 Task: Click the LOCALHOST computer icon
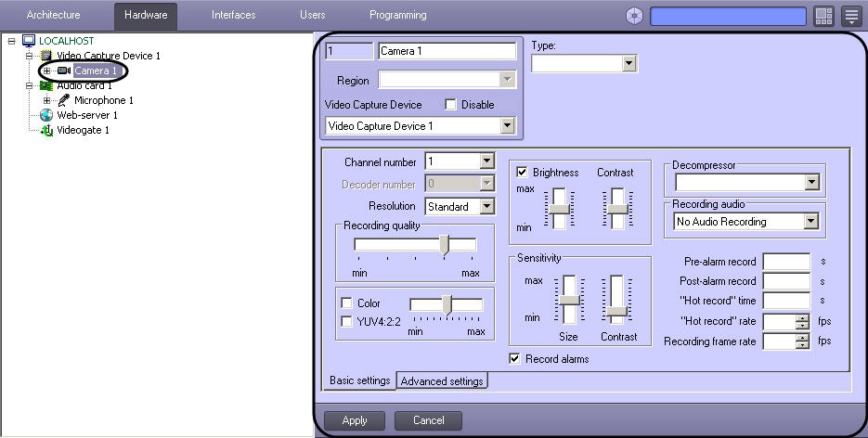pos(28,41)
